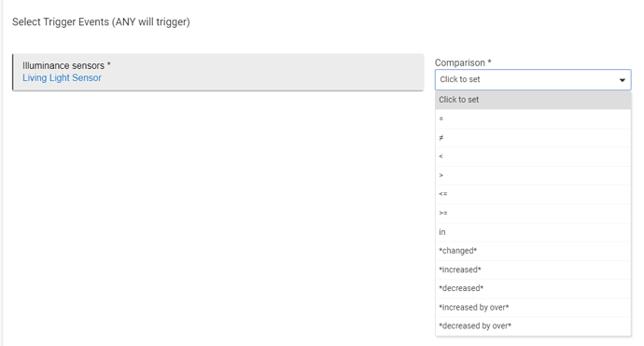Select the greater than (>) option
644x346 pixels.
(533, 175)
